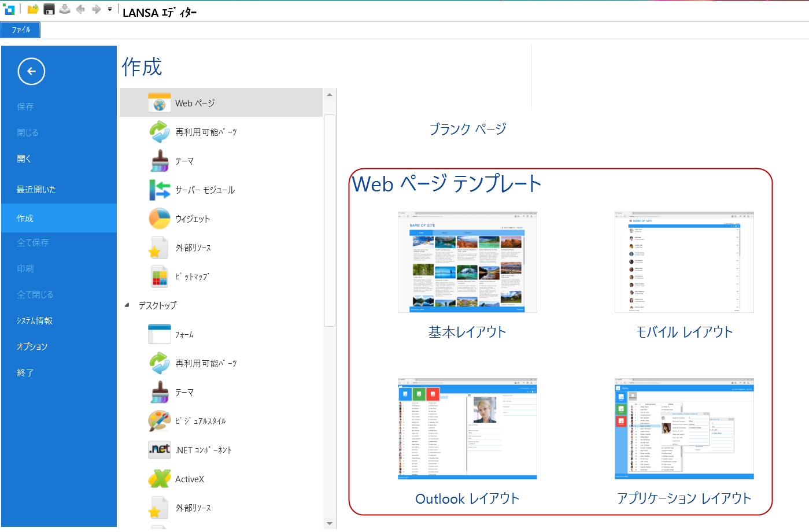Navigate forward using the toolbar right arrow
Screen dimensions: 809x532
point(96,9)
